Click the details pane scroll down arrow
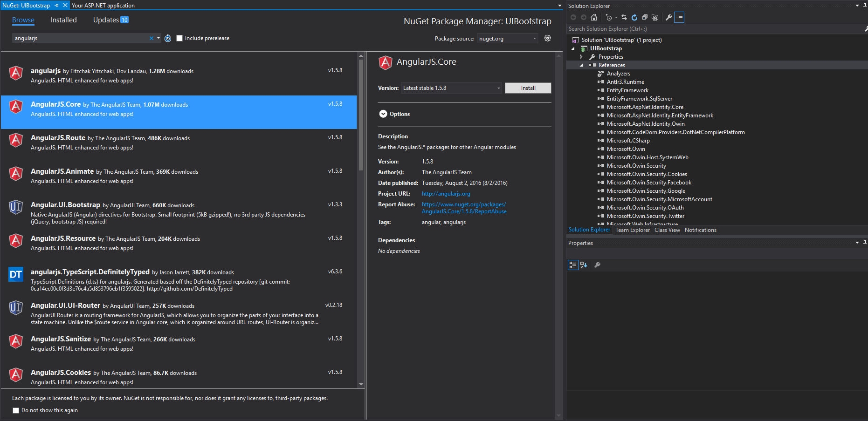This screenshot has width=868, height=421. coord(559,416)
